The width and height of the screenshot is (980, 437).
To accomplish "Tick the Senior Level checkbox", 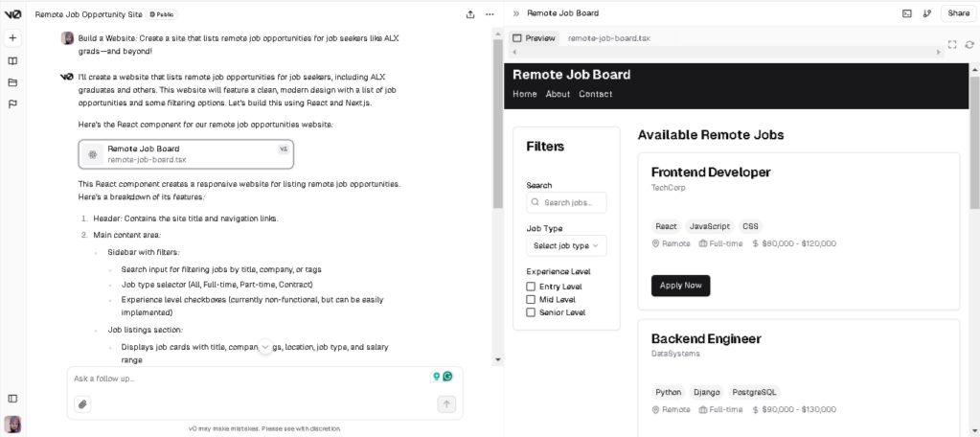I will 532,312.
